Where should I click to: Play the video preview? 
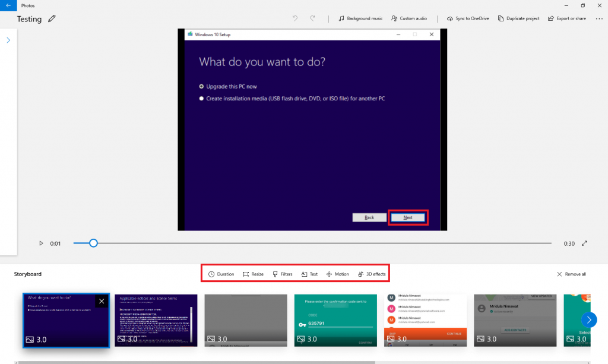(x=41, y=243)
